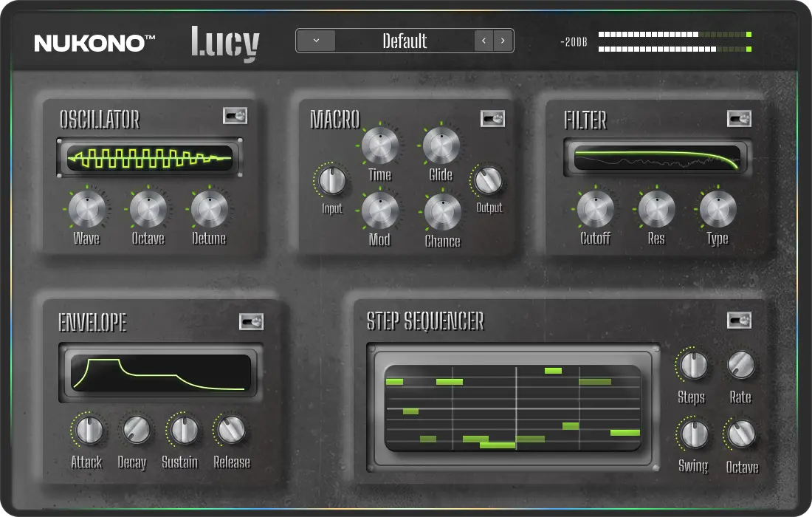
Task: Click the sequencer Swing knob
Action: click(694, 434)
